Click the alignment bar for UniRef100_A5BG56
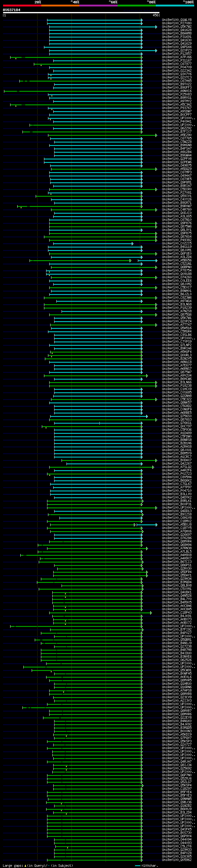Image resolution: width=197 pixels, height=868 pixels. point(94,260)
